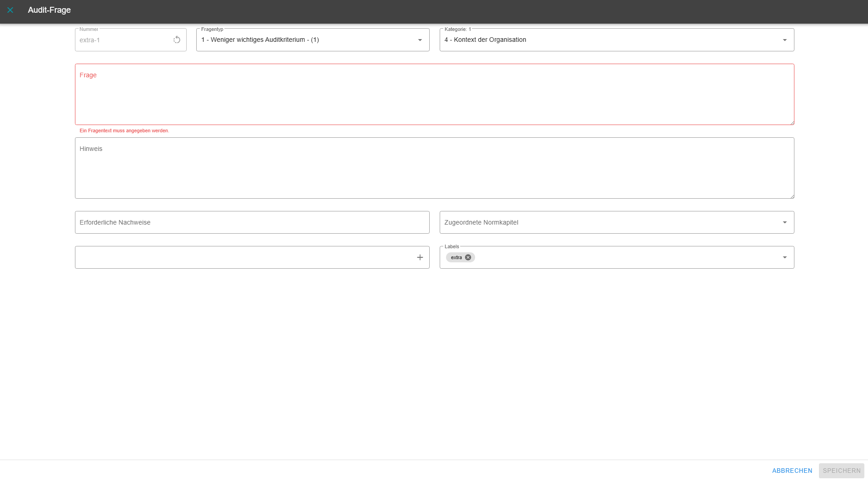
Task: Click the Speichern button
Action: (841, 471)
